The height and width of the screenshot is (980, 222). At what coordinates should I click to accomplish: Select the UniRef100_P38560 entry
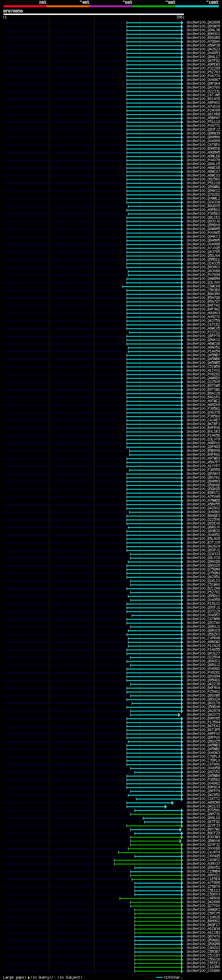tap(203, 416)
